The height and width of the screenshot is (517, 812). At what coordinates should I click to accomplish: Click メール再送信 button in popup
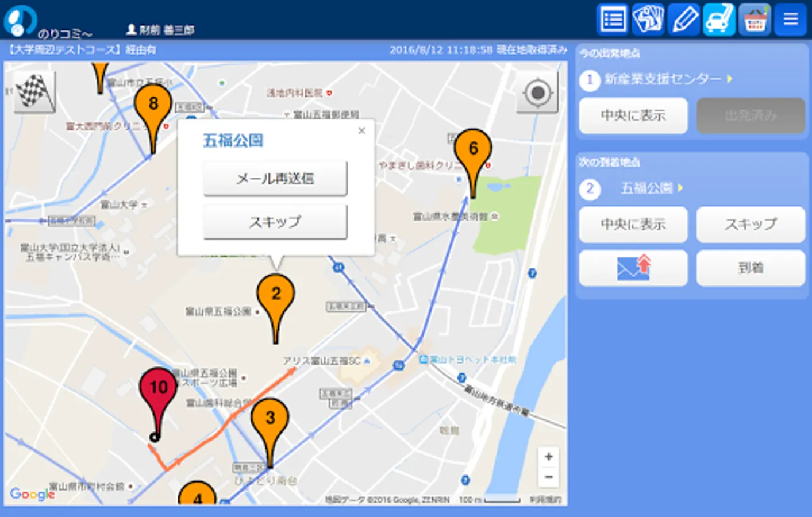pos(275,179)
